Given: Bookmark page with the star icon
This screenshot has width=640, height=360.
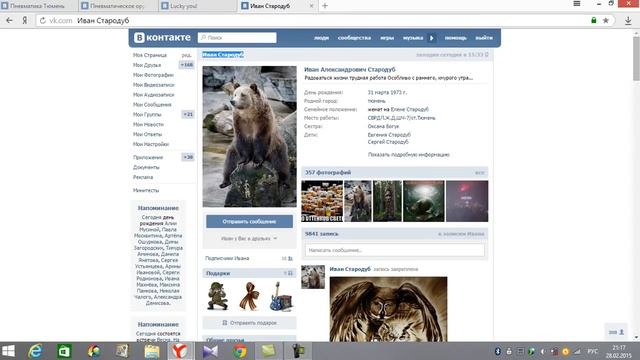Looking at the screenshot, I should click(606, 20).
